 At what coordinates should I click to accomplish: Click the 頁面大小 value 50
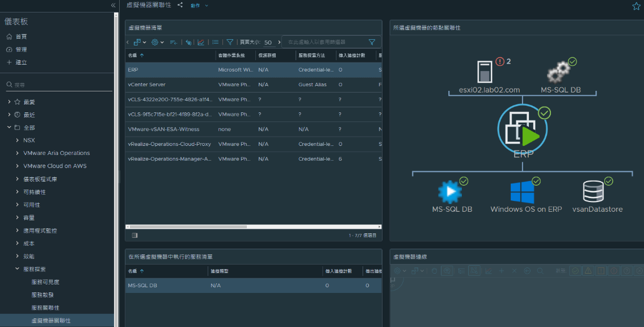[x=268, y=43]
